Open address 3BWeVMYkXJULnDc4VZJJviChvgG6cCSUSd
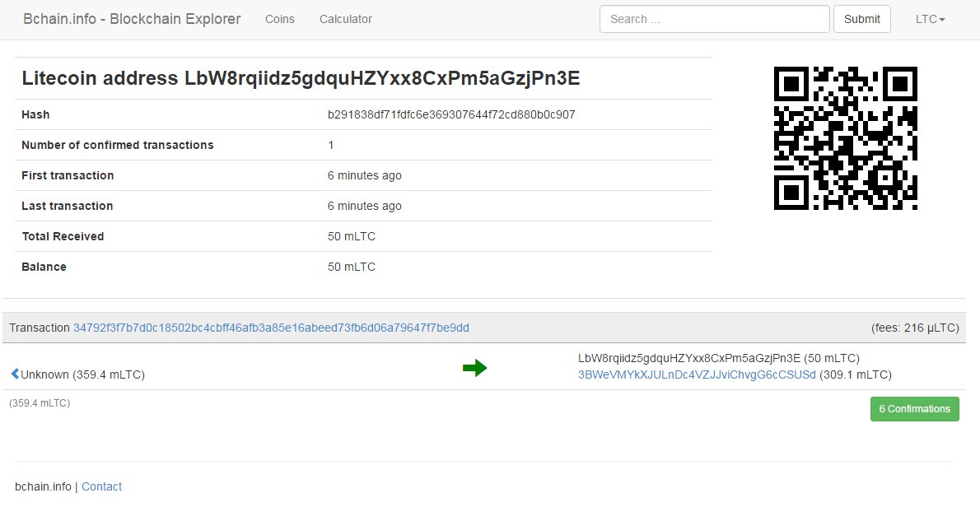The image size is (980, 507). 697,374
